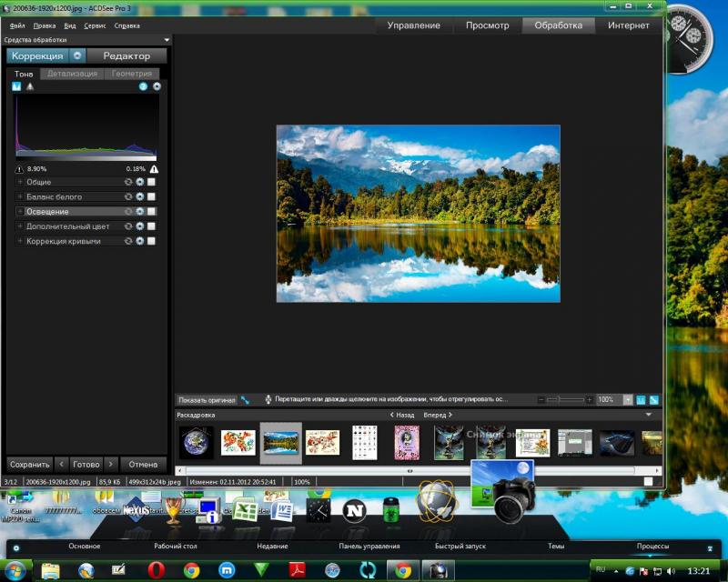
Task: Click actual size icon in zoom bar
Action: point(641,399)
